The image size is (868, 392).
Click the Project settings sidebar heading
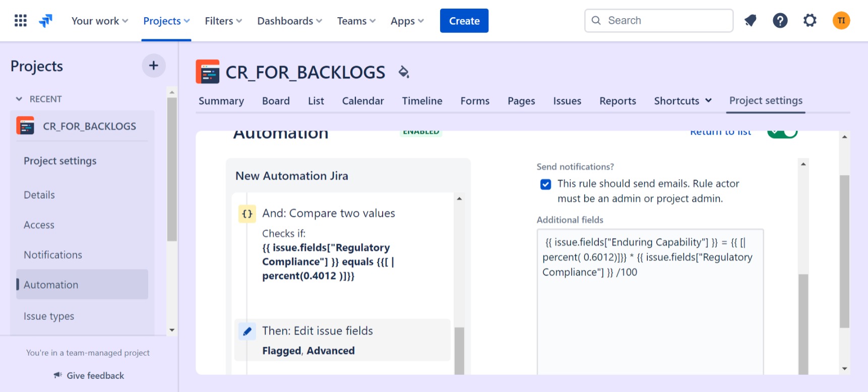(60, 161)
